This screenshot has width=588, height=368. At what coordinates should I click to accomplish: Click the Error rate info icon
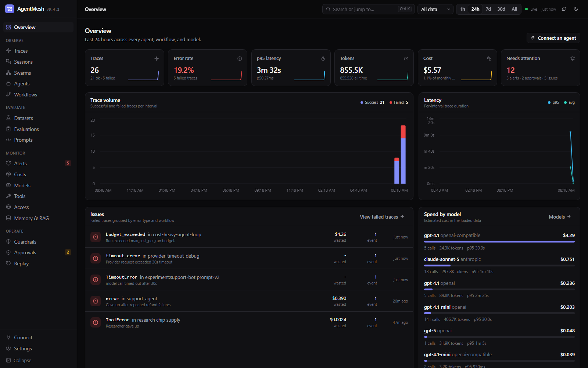pyautogui.click(x=240, y=59)
